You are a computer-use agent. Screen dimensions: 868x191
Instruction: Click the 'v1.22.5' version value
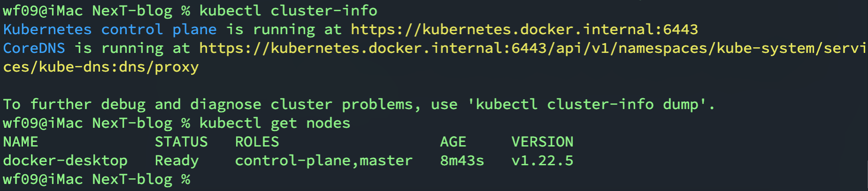point(542,161)
